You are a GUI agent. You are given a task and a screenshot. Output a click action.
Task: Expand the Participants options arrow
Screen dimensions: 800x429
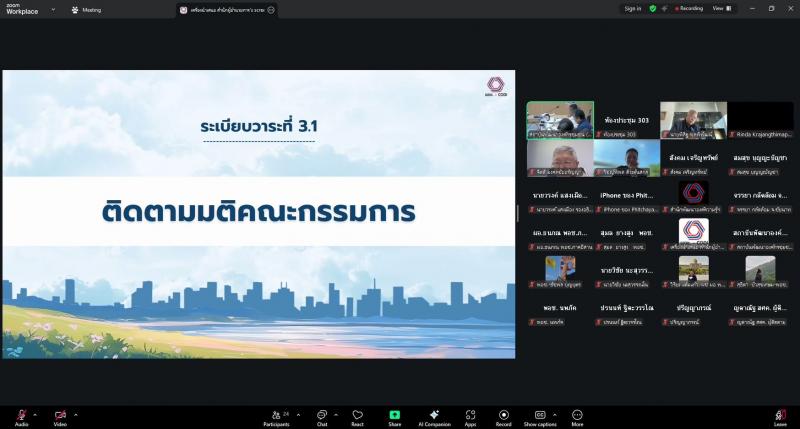(x=298, y=415)
